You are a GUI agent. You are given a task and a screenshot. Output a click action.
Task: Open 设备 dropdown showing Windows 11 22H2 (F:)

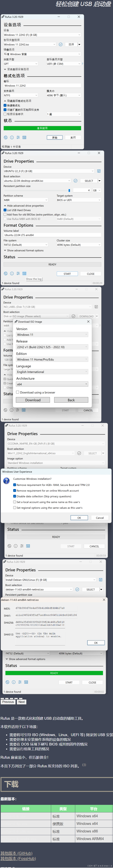[42, 35]
